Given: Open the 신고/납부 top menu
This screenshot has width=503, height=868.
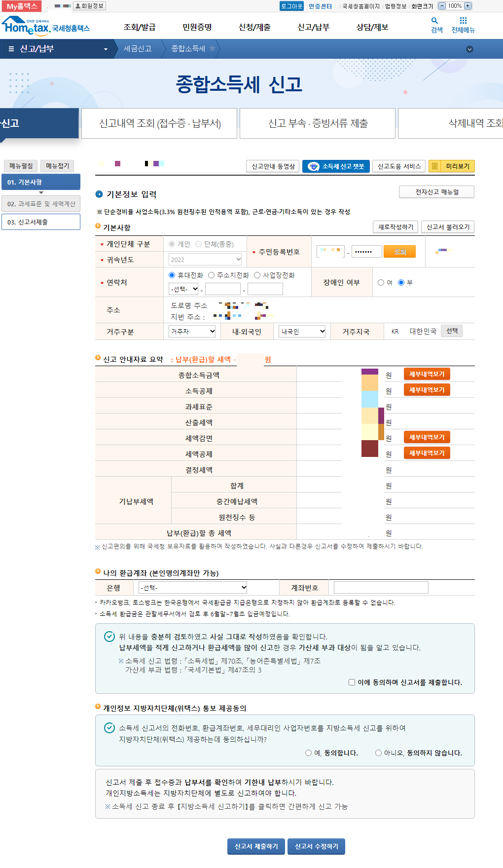Looking at the screenshot, I should [313, 27].
